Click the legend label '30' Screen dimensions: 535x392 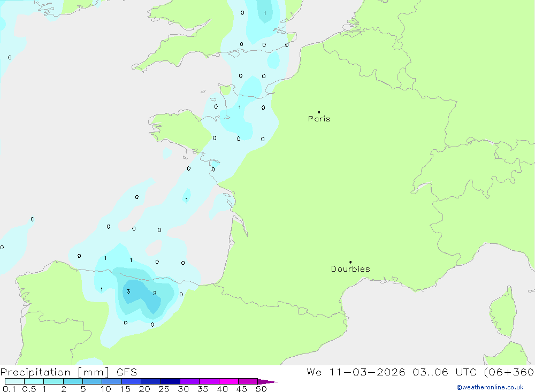[x=183, y=389]
